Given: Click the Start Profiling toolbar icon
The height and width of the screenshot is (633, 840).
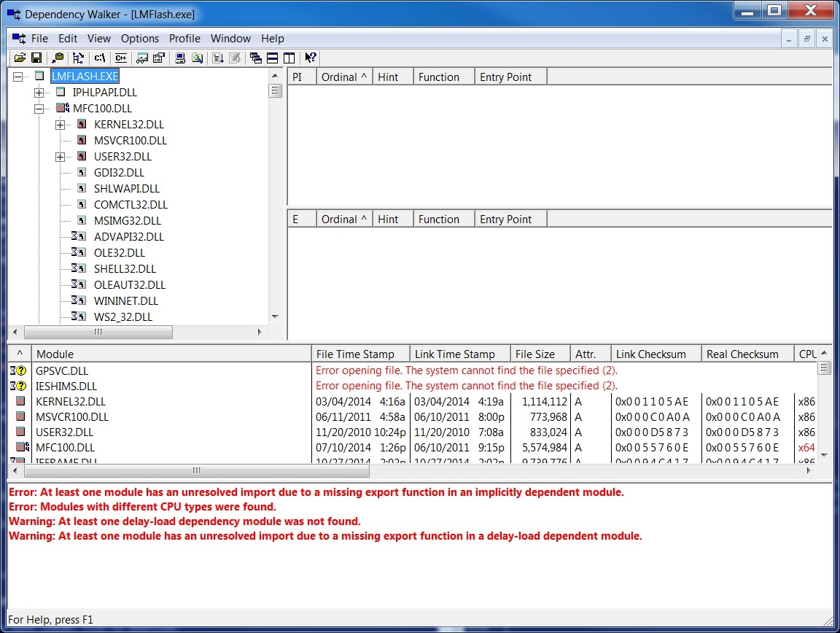Looking at the screenshot, I should (x=218, y=58).
